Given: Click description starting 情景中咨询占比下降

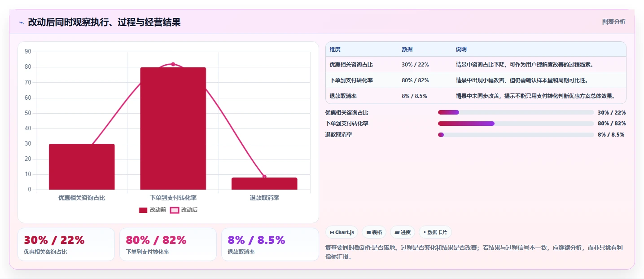Looking at the screenshot, I should (525, 65).
